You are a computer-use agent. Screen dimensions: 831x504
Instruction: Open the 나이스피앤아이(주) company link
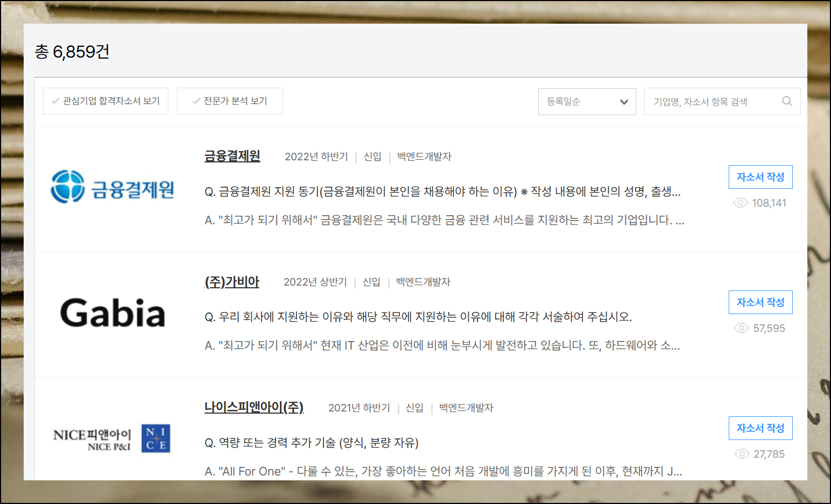[x=254, y=407]
